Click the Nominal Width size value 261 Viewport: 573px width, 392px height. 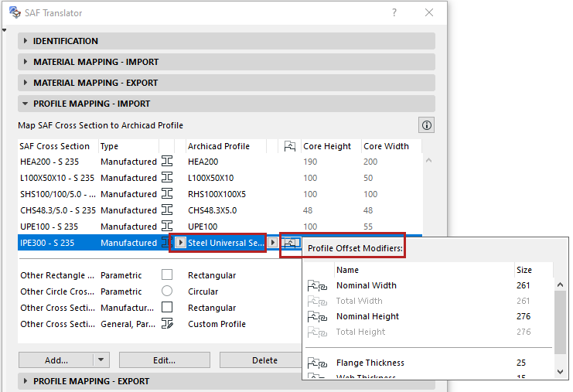(524, 285)
